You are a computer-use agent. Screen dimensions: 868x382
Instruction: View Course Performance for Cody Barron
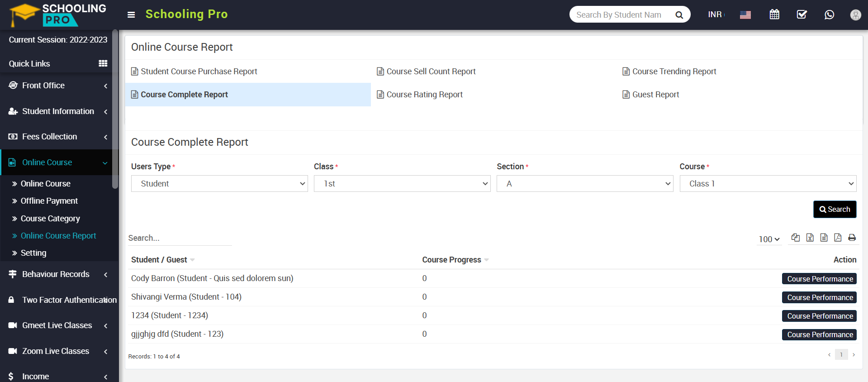point(819,279)
